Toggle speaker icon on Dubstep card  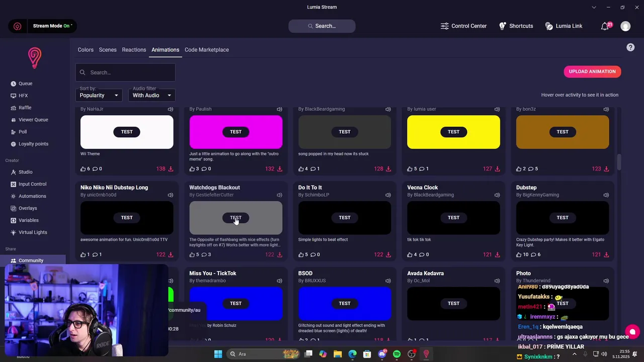(x=606, y=195)
